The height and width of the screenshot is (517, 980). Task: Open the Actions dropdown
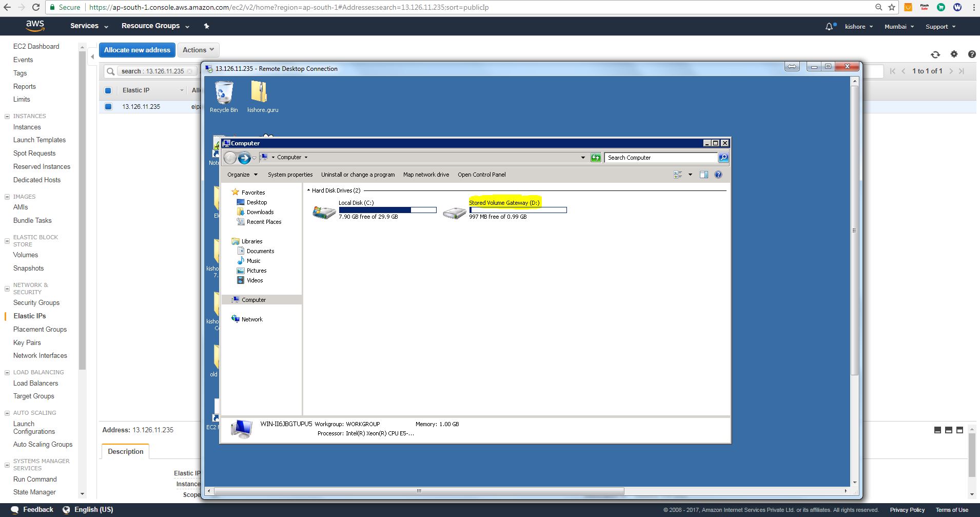(x=198, y=50)
